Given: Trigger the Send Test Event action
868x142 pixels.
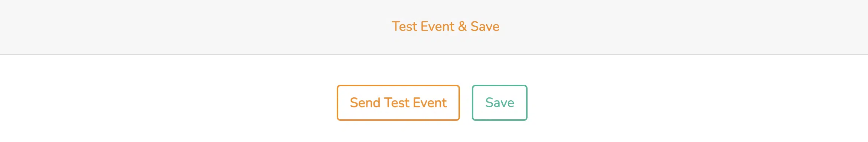Looking at the screenshot, I should [x=398, y=103].
